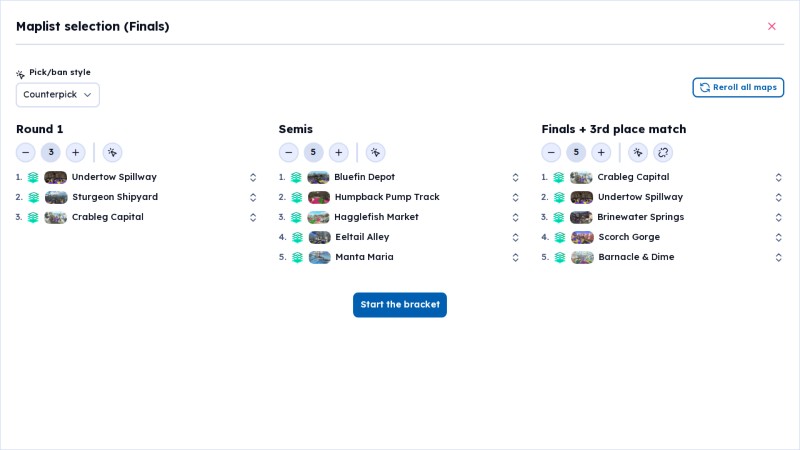Toggle pick/ban icon for Semis
Viewport: 800px width, 450px height.
(x=375, y=153)
